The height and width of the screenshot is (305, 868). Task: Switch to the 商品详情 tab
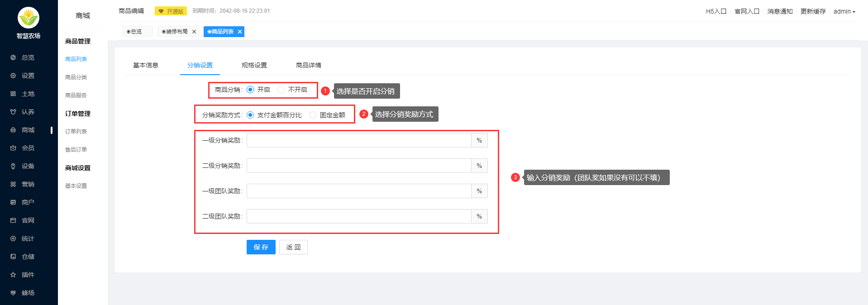coord(308,65)
